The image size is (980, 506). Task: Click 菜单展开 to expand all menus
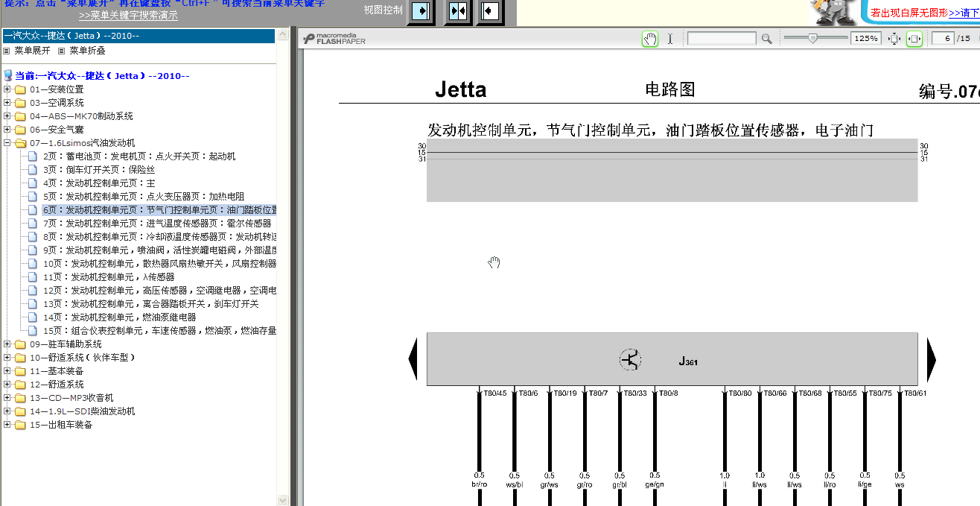click(32, 51)
